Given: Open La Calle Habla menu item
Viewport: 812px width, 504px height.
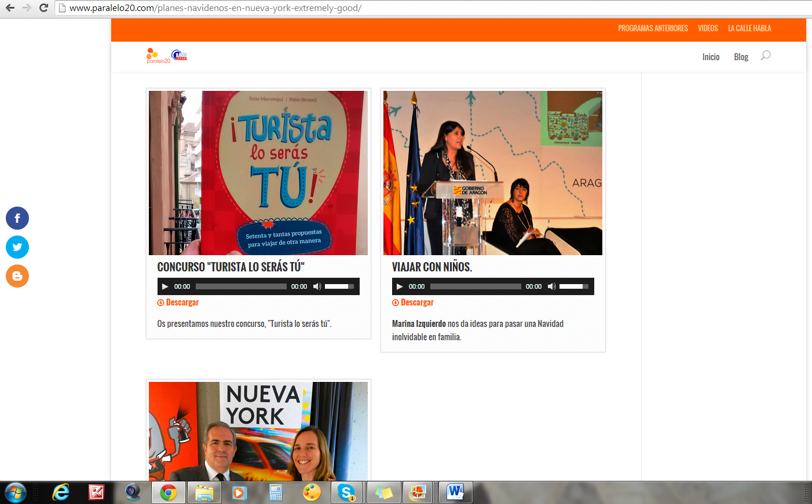Looking at the screenshot, I should coord(749,28).
